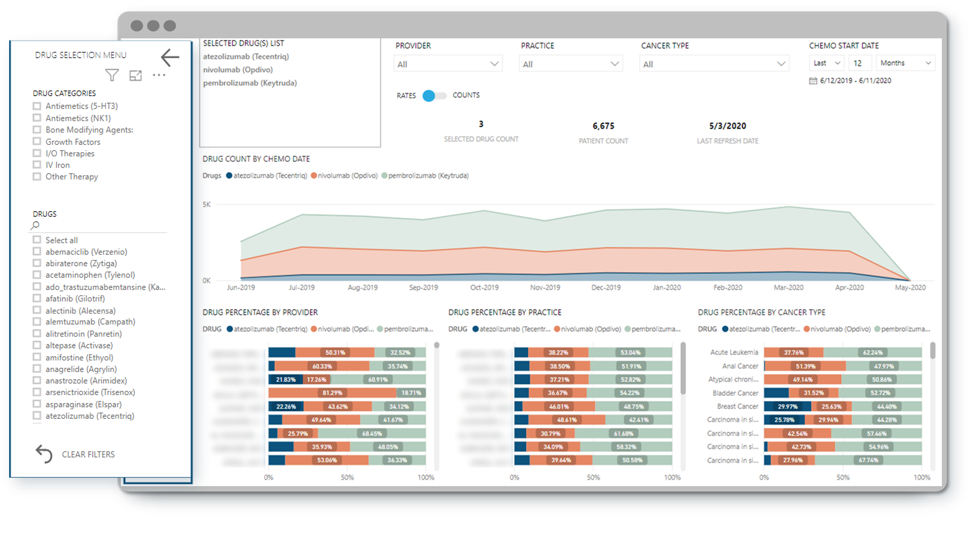
Task: Check acetaminophen (Tylenol) drug
Action: pos(37,274)
